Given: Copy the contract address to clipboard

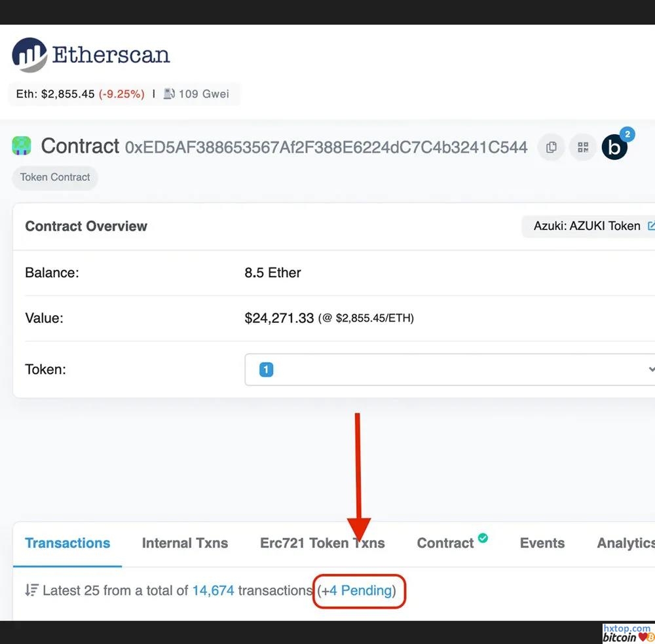Looking at the screenshot, I should tap(552, 147).
